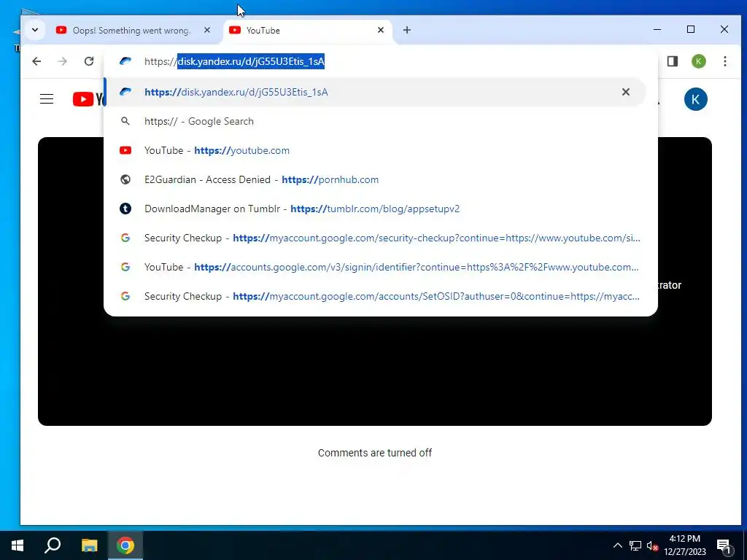The image size is (747, 560).
Task: Click 'Comments are turned off' text
Action: 375,453
